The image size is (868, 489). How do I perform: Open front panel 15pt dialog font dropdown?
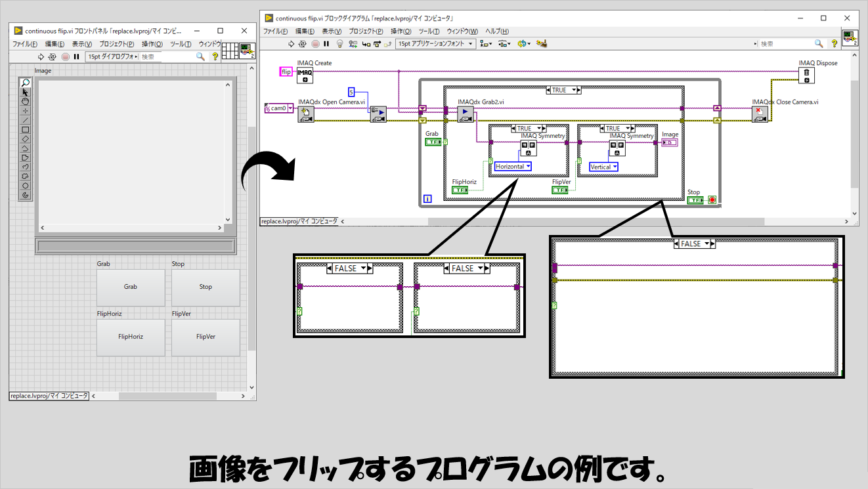pos(112,57)
